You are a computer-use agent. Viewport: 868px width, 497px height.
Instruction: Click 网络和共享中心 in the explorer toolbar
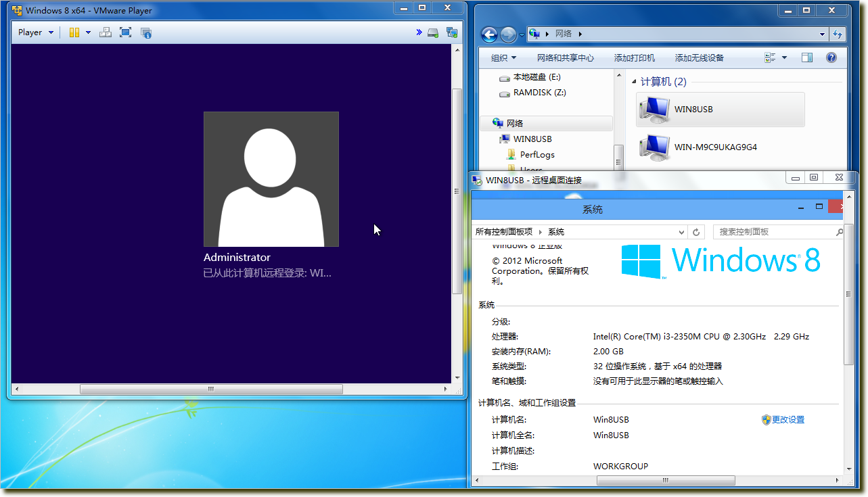(x=566, y=58)
